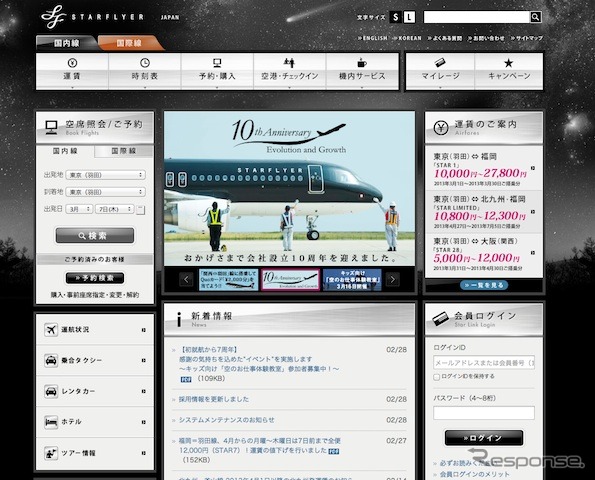Focus the header search field
Viewport: 595px width, 480px height.
point(477,17)
